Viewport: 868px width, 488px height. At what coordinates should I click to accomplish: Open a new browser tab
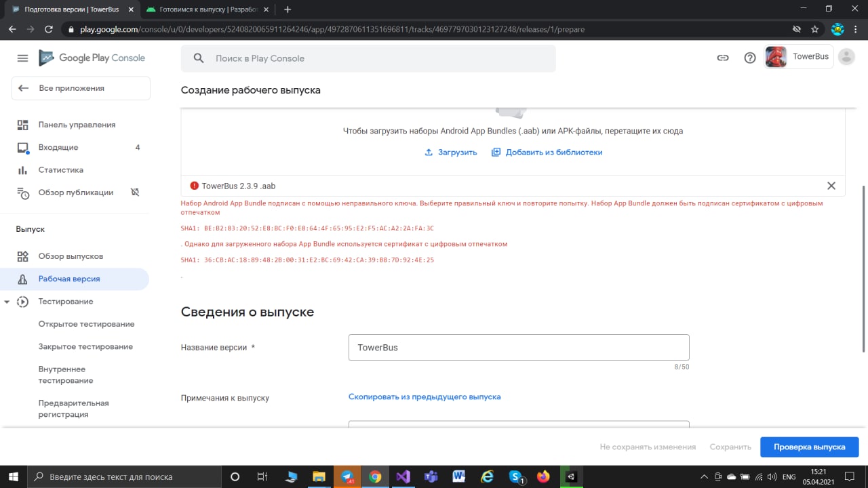(x=288, y=9)
